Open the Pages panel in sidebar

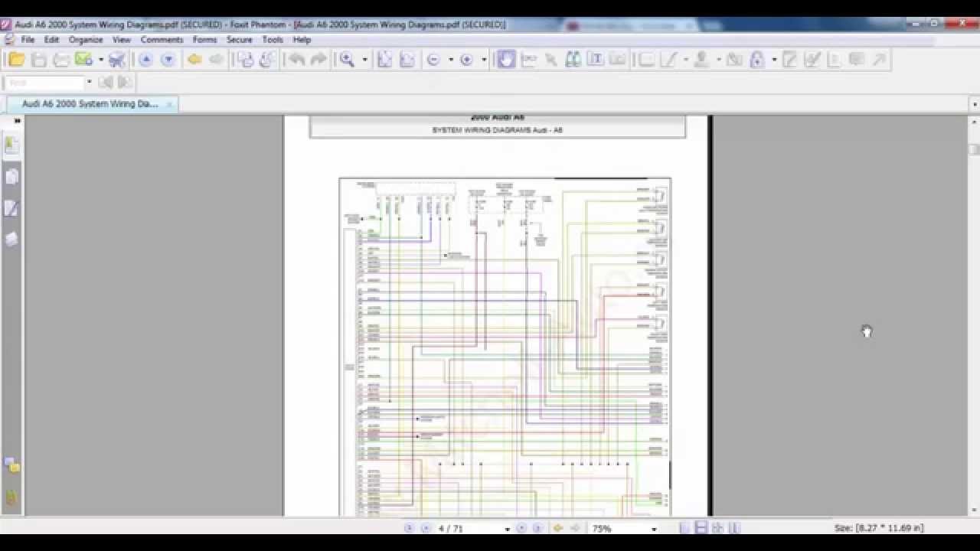[x=11, y=177]
